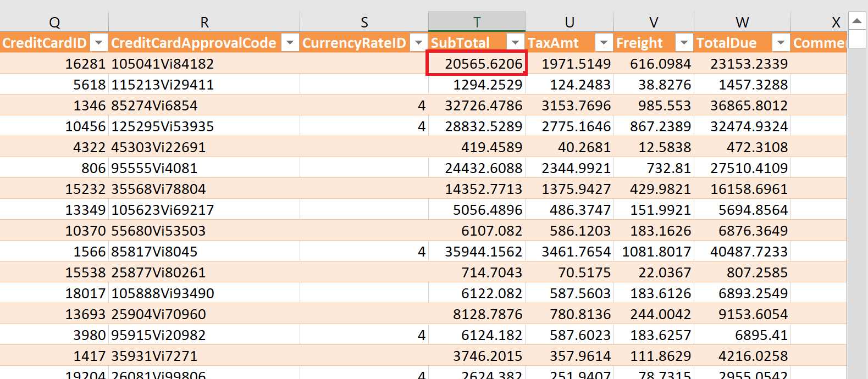This screenshot has height=379, width=868.
Task: Select approval code 55680Vi53503
Action: pos(204,230)
